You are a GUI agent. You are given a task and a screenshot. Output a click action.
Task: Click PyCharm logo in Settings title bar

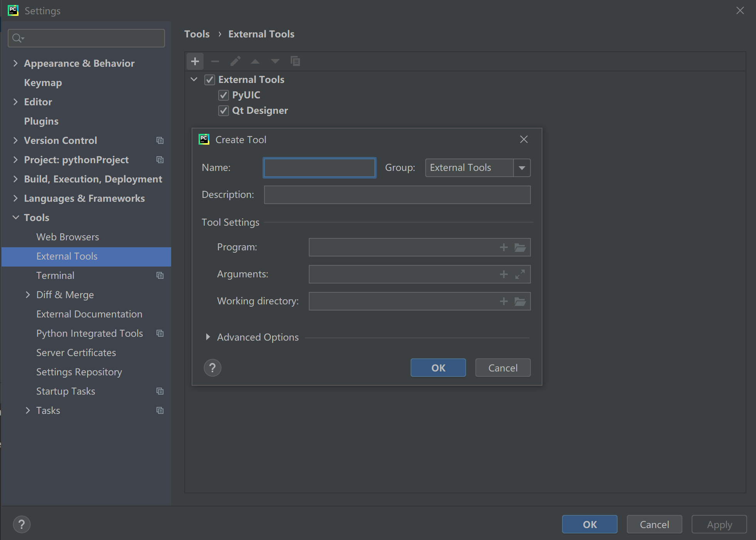tap(13, 10)
